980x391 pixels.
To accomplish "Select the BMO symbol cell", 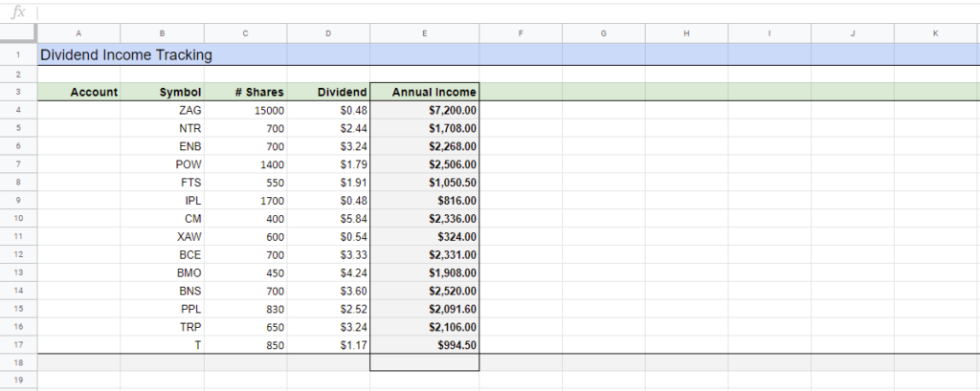I will pyautogui.click(x=162, y=273).
